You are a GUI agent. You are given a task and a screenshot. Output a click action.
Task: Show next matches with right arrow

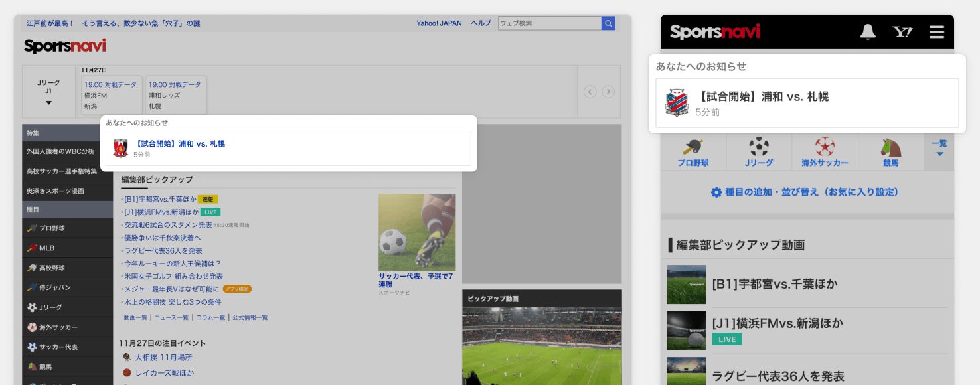click(x=608, y=92)
